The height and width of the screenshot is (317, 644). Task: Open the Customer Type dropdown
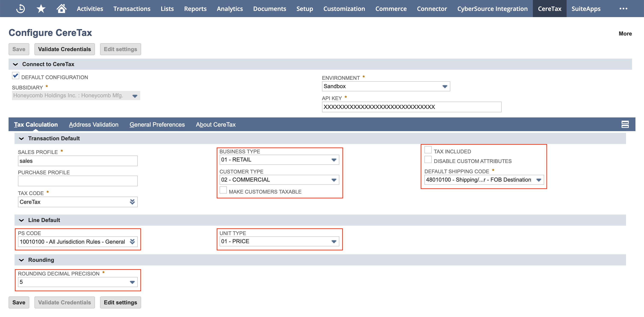click(x=279, y=180)
